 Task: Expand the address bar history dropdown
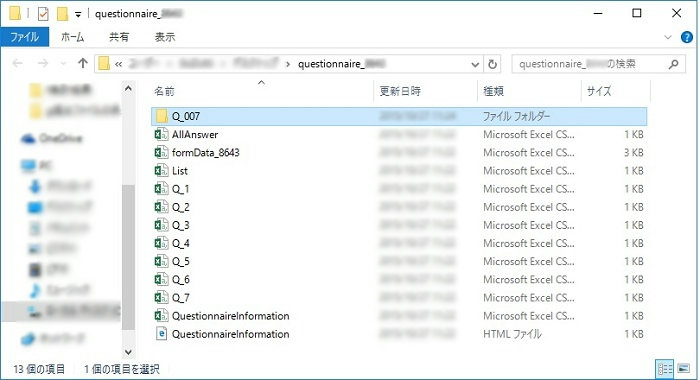click(475, 65)
